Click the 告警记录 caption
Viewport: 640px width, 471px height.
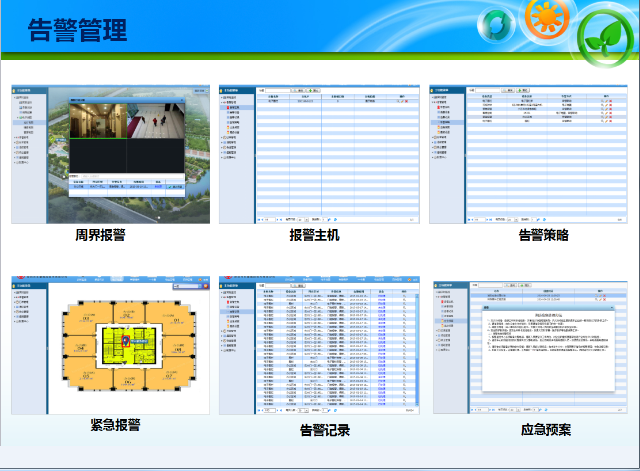325,430
